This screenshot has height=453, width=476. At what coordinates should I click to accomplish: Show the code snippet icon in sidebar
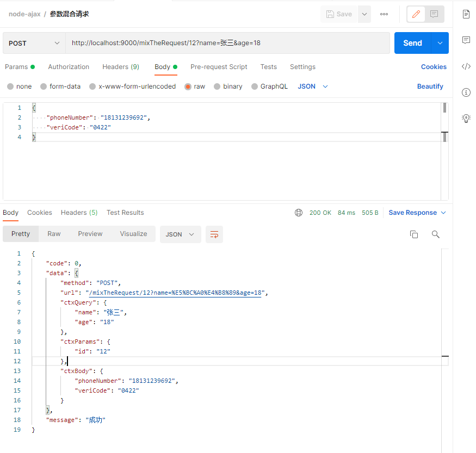[x=466, y=66]
